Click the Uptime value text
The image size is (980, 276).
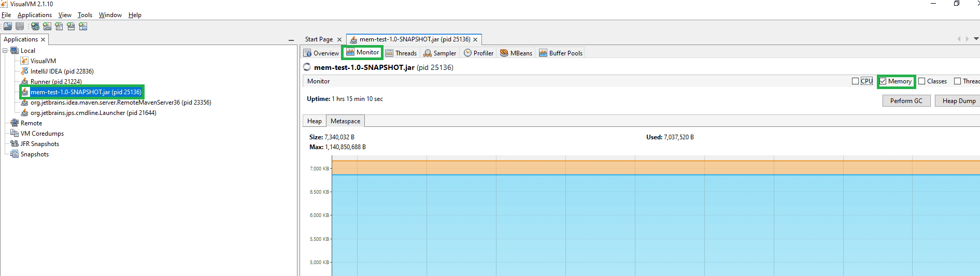tap(358, 99)
